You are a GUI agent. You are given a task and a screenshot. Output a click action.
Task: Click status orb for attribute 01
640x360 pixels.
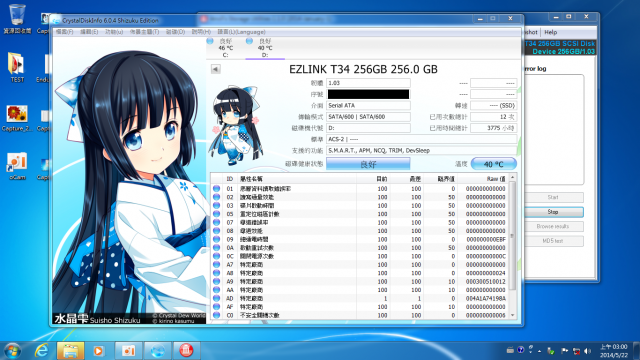coord(216,189)
